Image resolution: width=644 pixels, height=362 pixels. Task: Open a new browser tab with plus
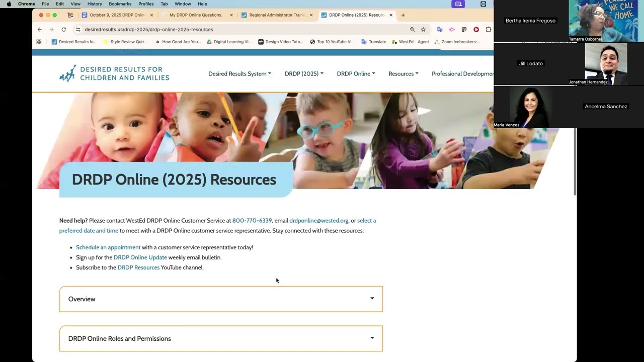tap(403, 15)
